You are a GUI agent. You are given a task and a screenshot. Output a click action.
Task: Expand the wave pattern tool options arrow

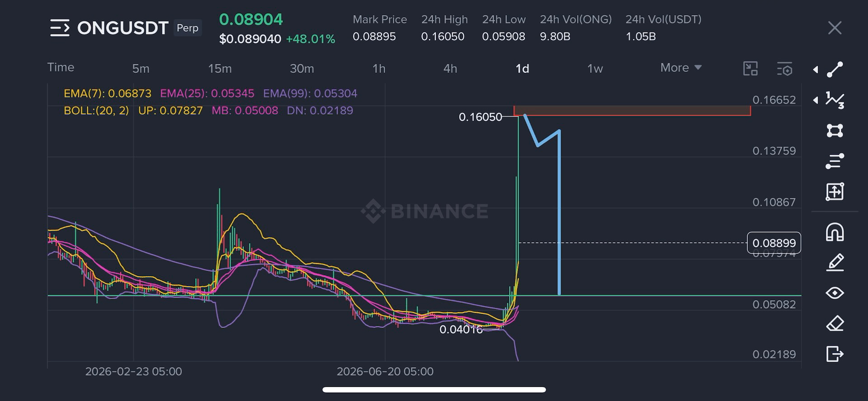coord(816,100)
